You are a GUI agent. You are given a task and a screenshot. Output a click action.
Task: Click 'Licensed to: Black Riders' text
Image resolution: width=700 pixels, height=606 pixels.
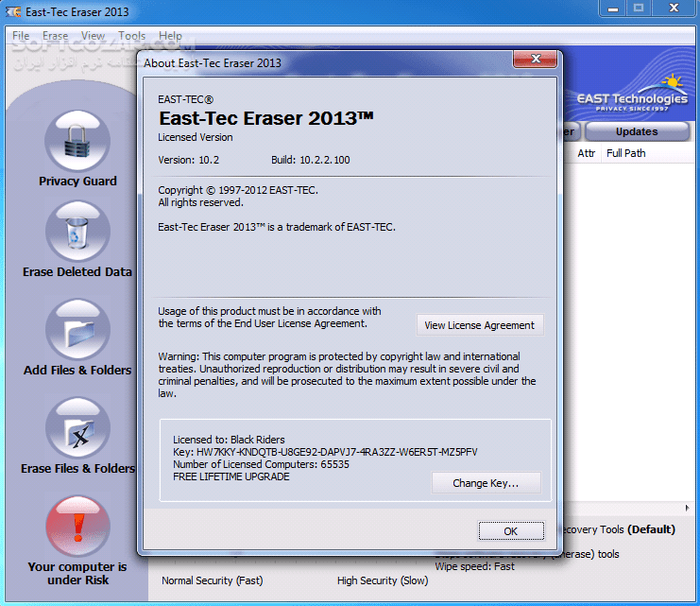pos(229,440)
